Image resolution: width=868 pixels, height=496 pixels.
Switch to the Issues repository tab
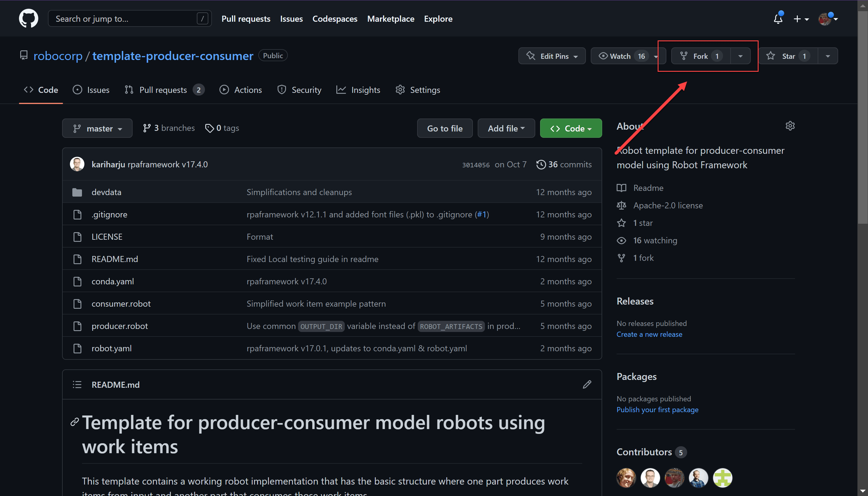coord(91,90)
